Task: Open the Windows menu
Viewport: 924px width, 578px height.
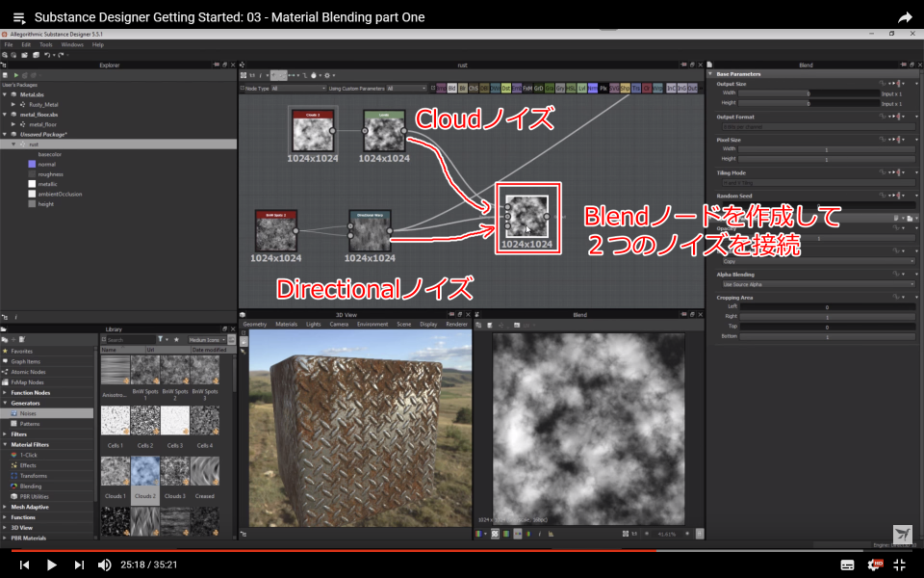Action: pos(72,45)
